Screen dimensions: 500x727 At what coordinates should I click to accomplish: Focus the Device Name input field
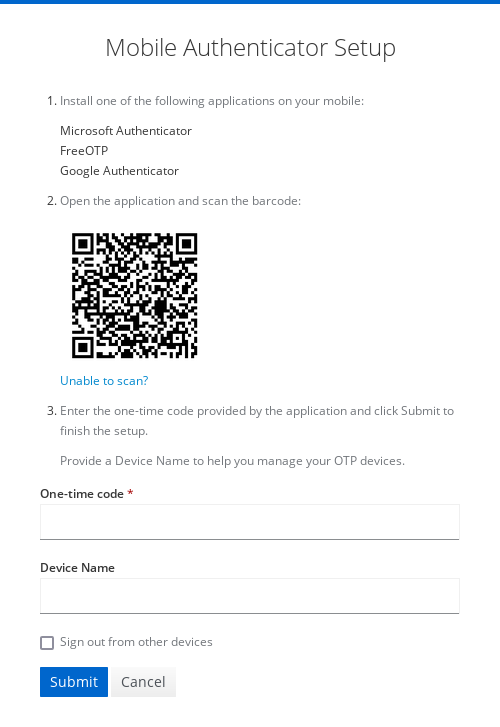(250, 596)
